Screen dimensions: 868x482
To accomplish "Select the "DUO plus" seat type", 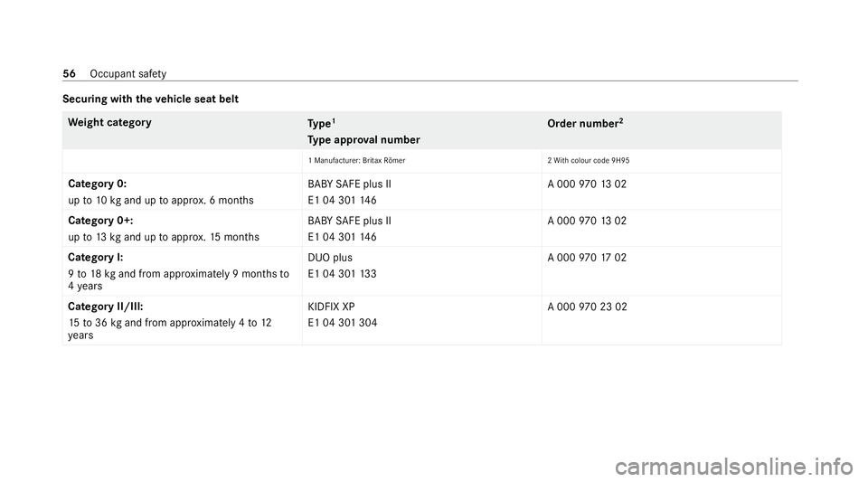I will pyautogui.click(x=330, y=257).
